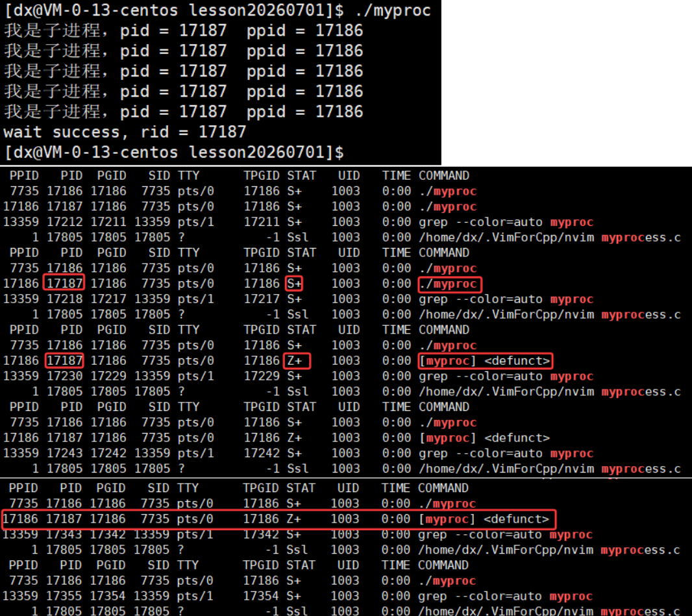Click TPGID 17217 in the PID 17218 row
This screenshot has width=692, height=616.
pyautogui.click(x=262, y=299)
